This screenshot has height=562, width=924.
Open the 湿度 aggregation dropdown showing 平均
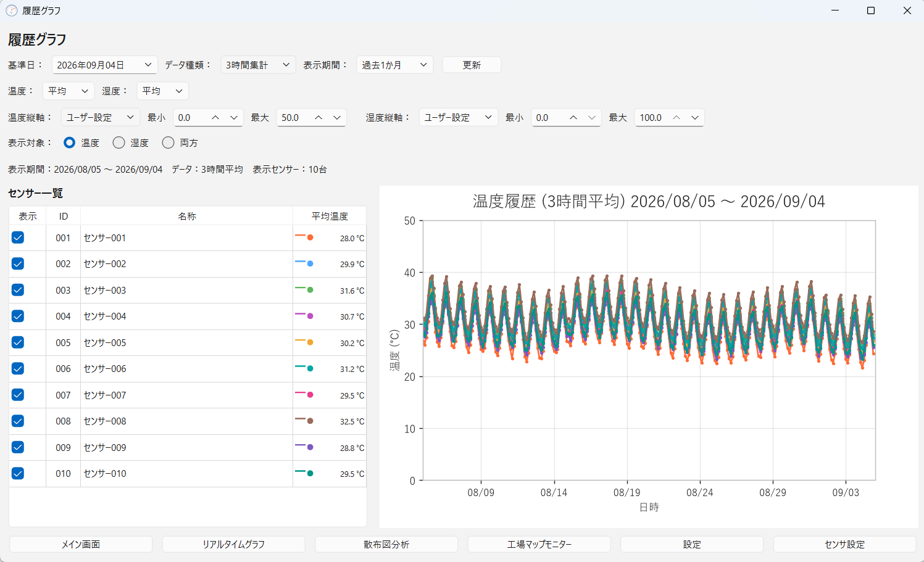[x=162, y=91]
